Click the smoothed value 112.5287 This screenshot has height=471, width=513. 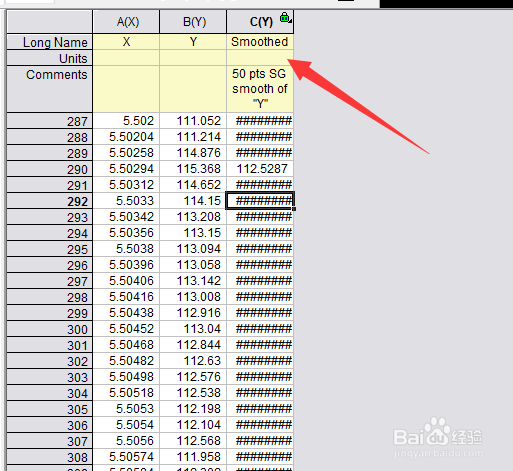point(260,169)
